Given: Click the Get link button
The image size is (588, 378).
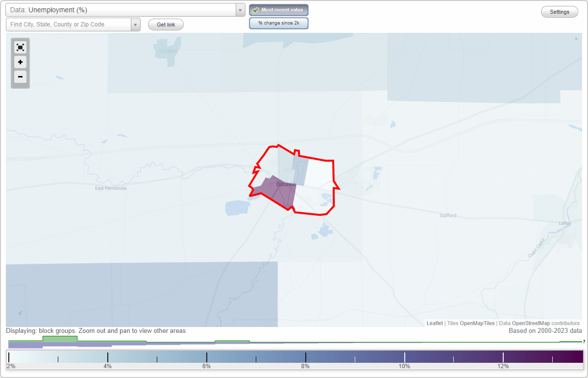Looking at the screenshot, I should [x=165, y=24].
